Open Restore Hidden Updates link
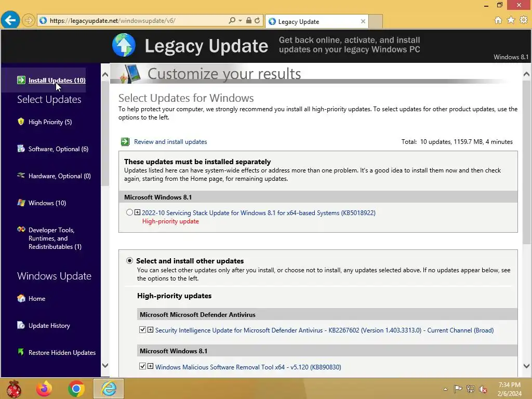This screenshot has height=399, width=532. [62, 353]
